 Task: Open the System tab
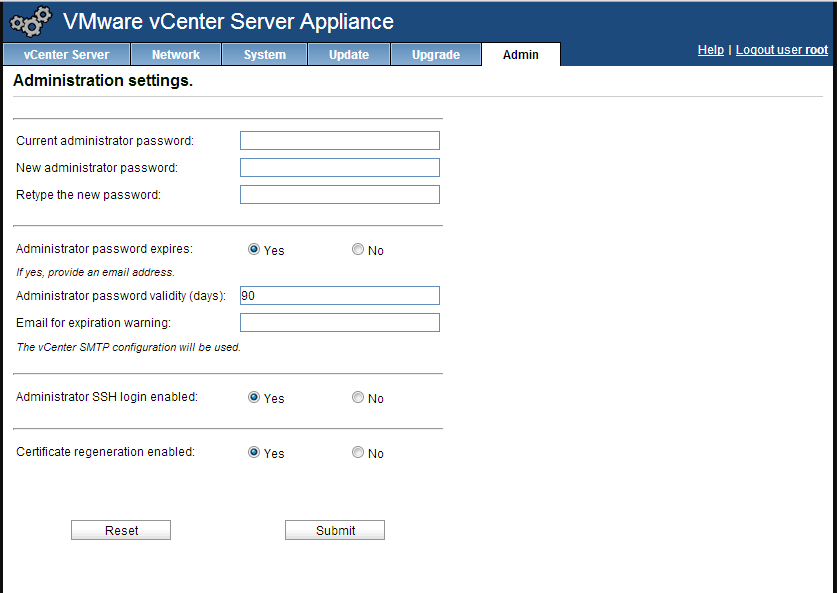coord(265,55)
